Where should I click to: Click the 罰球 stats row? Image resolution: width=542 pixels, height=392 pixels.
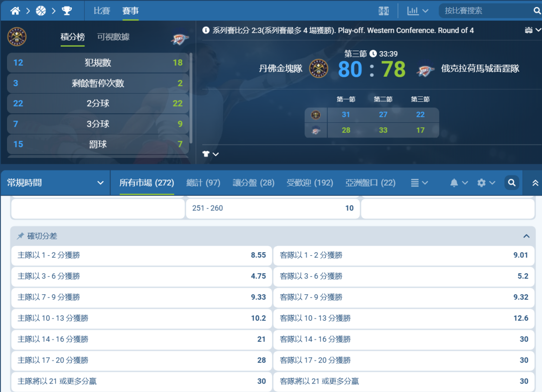click(98, 144)
